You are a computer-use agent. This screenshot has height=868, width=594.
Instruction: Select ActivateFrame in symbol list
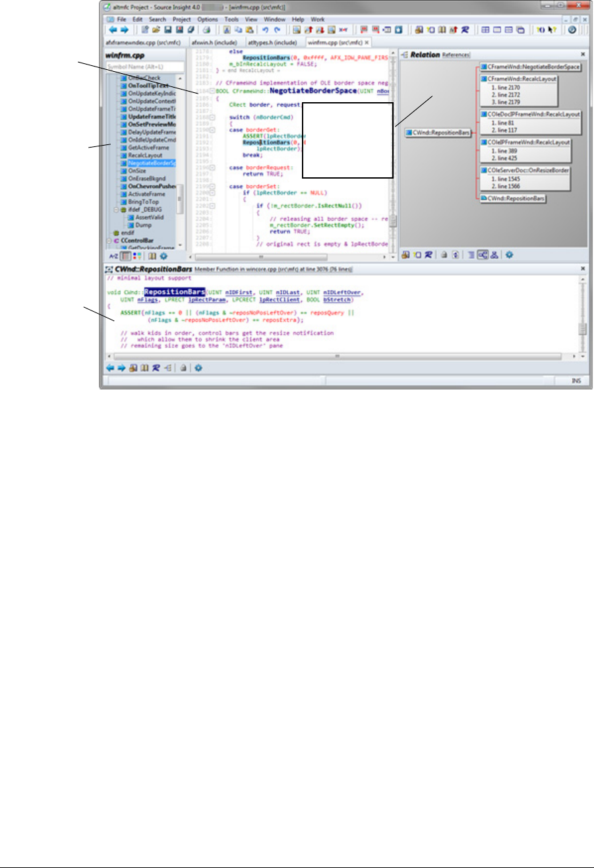146,194
